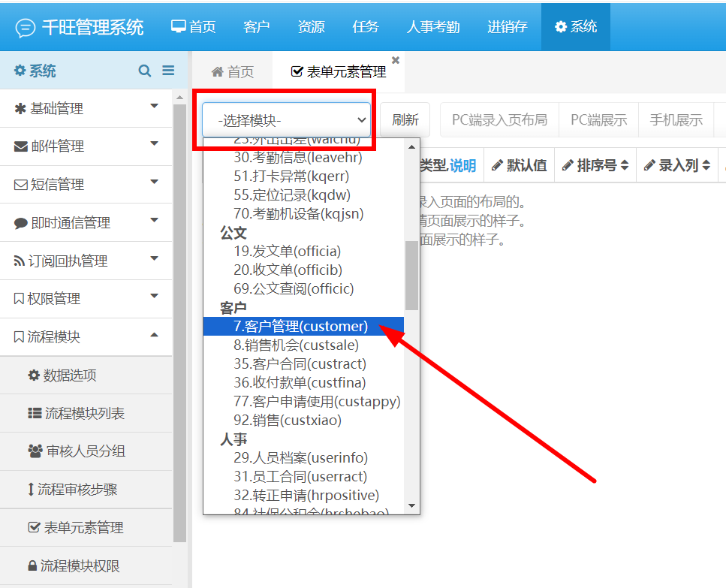Click the gear icon next to 数据选项
The height and width of the screenshot is (588, 726).
coord(34,375)
